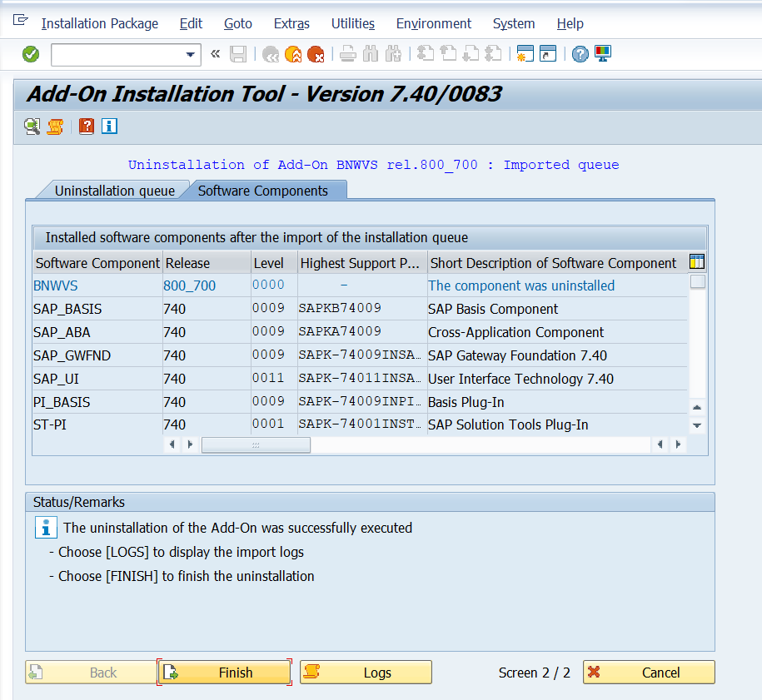Click the green Enter checkmark icon
The height and width of the screenshot is (700, 762).
click(x=31, y=54)
